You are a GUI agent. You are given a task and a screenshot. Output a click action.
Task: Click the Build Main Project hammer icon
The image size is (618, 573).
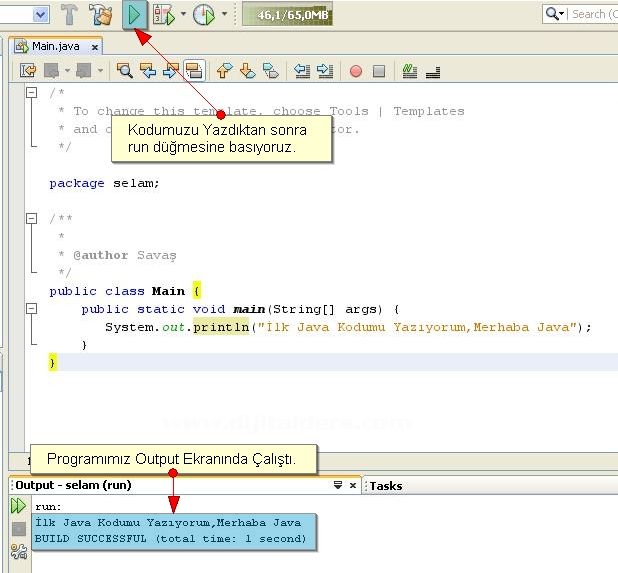69,15
